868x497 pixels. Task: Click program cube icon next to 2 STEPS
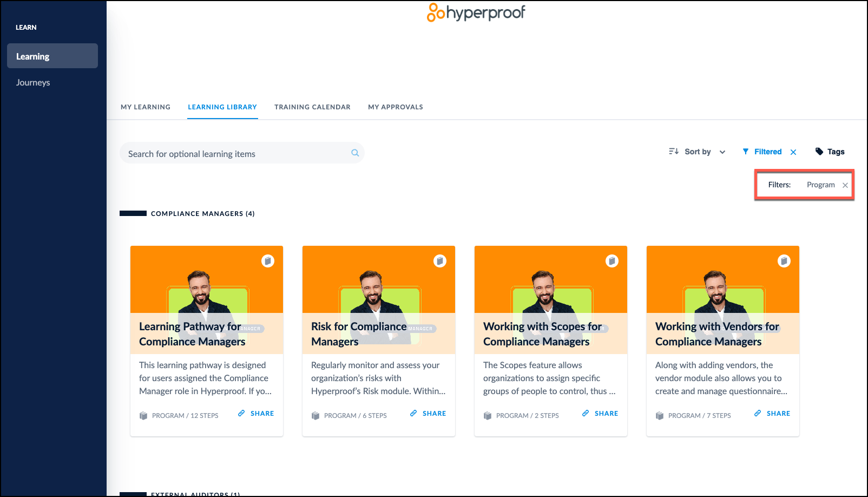488,416
